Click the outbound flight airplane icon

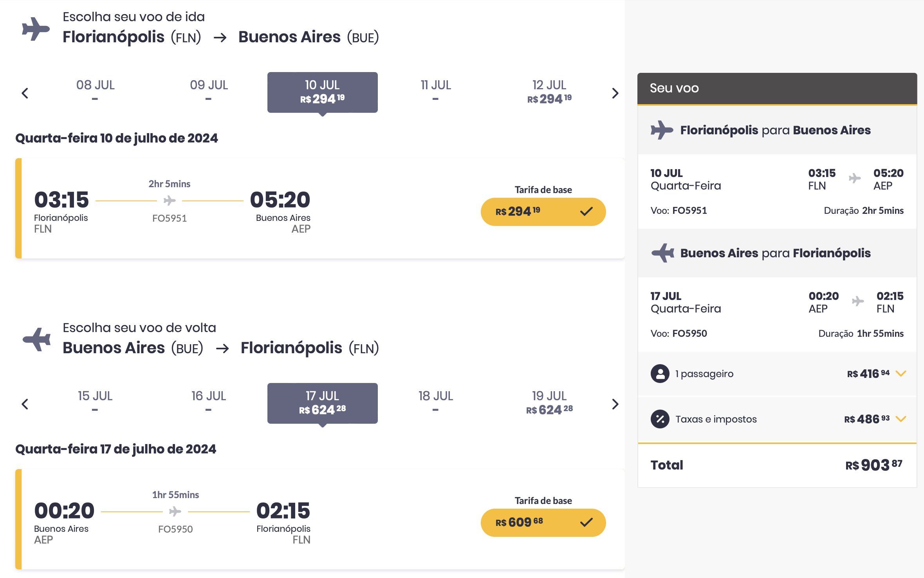pyautogui.click(x=36, y=29)
